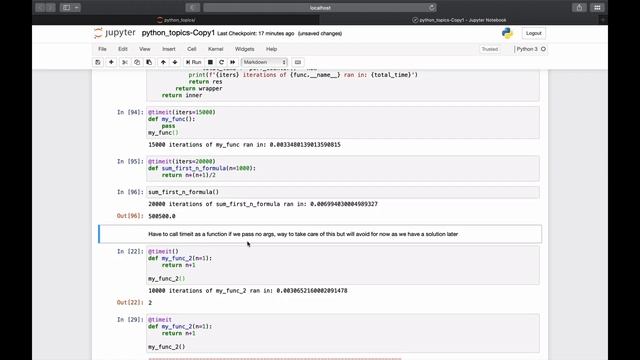Viewport: 640px width, 360px height.
Task: Click the Last Checkpoint text
Action: click(256, 33)
